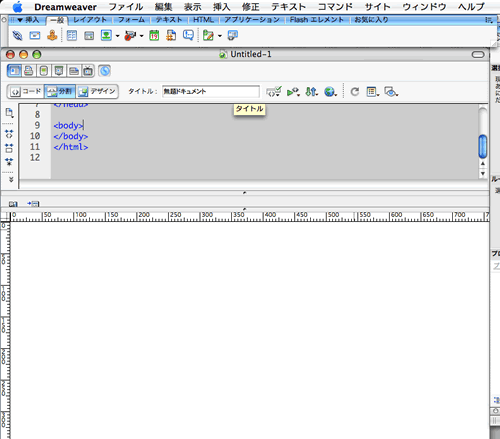
Task: Insert a hyperlink from the Insert bar
Action: [x=17, y=35]
